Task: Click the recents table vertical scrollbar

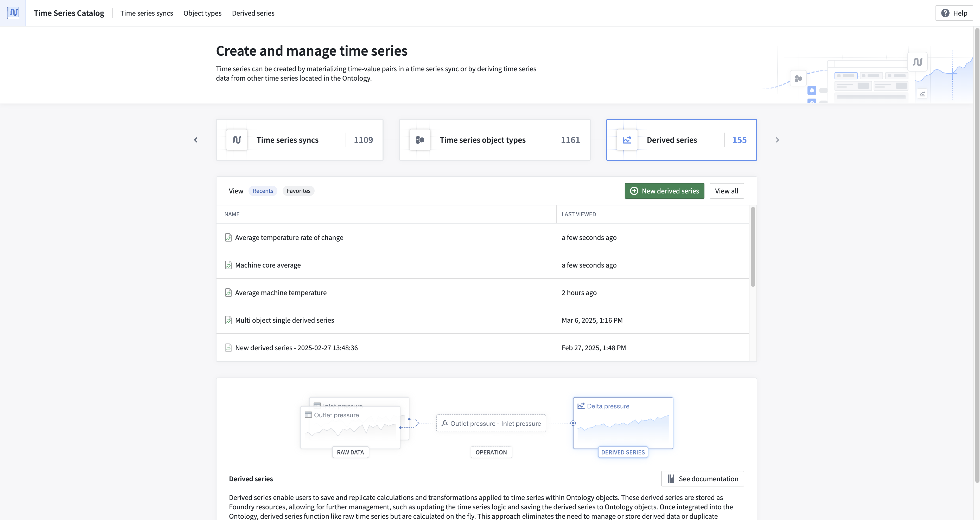Action: pos(753,246)
